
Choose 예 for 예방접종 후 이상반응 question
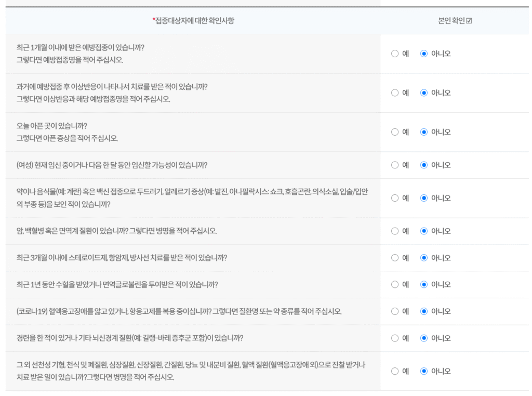(395, 93)
